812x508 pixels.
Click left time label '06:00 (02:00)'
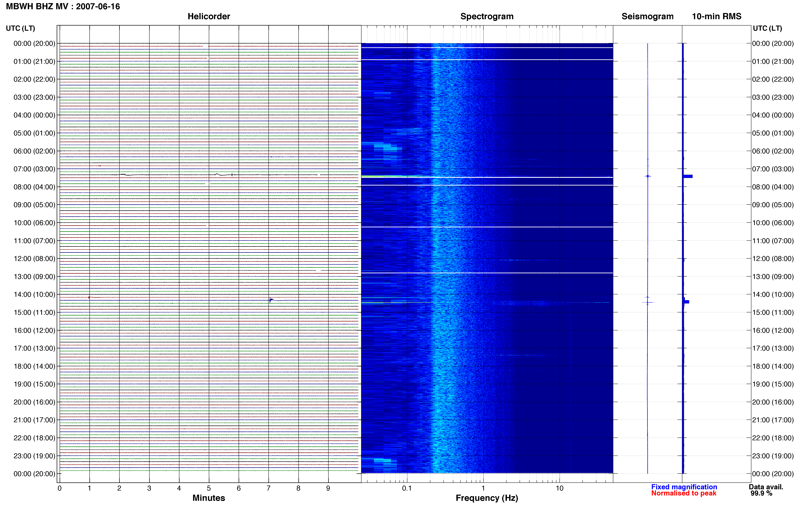pyautogui.click(x=34, y=151)
